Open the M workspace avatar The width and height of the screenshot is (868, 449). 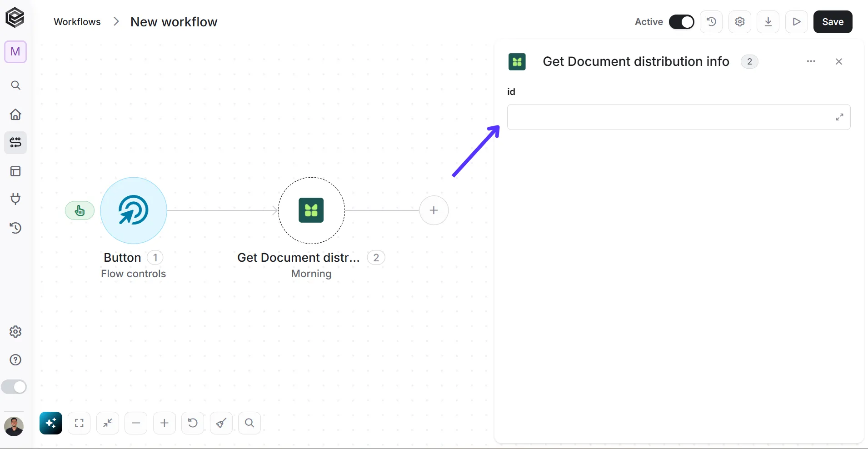(x=15, y=52)
